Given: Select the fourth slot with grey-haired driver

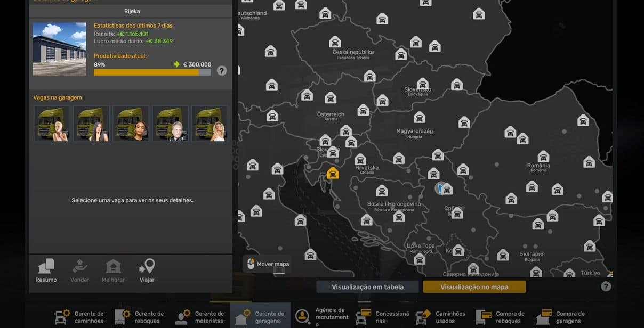Looking at the screenshot, I should tap(170, 124).
